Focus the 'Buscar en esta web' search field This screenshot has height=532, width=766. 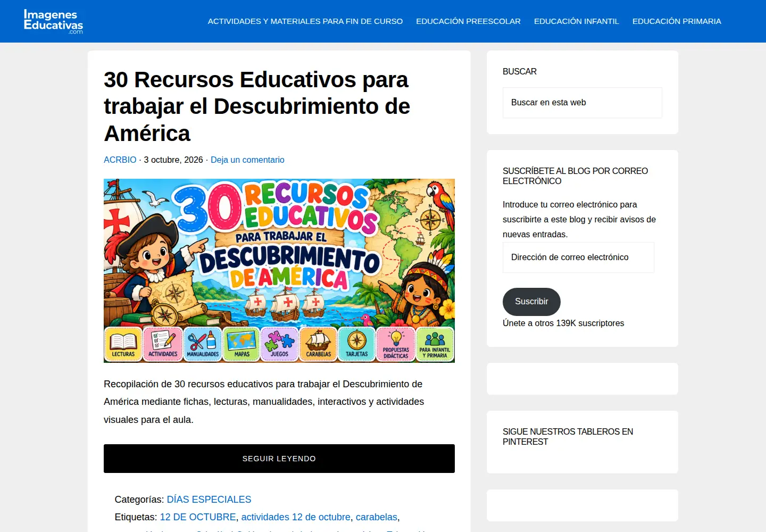tap(582, 103)
